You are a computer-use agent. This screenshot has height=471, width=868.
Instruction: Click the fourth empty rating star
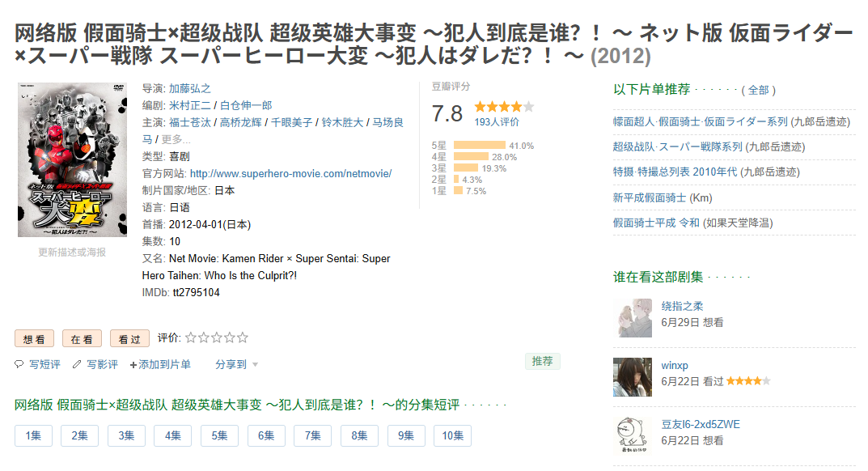point(229,337)
